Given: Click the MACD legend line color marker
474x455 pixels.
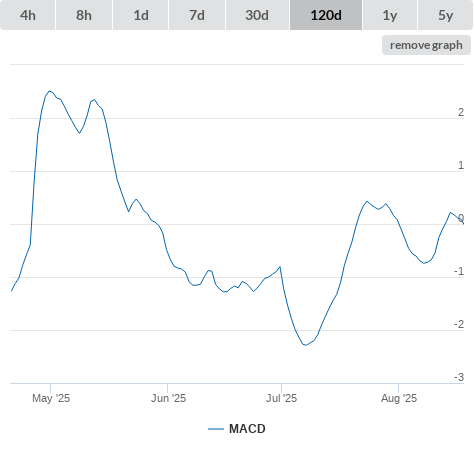Looking at the screenshot, I should 216,429.
